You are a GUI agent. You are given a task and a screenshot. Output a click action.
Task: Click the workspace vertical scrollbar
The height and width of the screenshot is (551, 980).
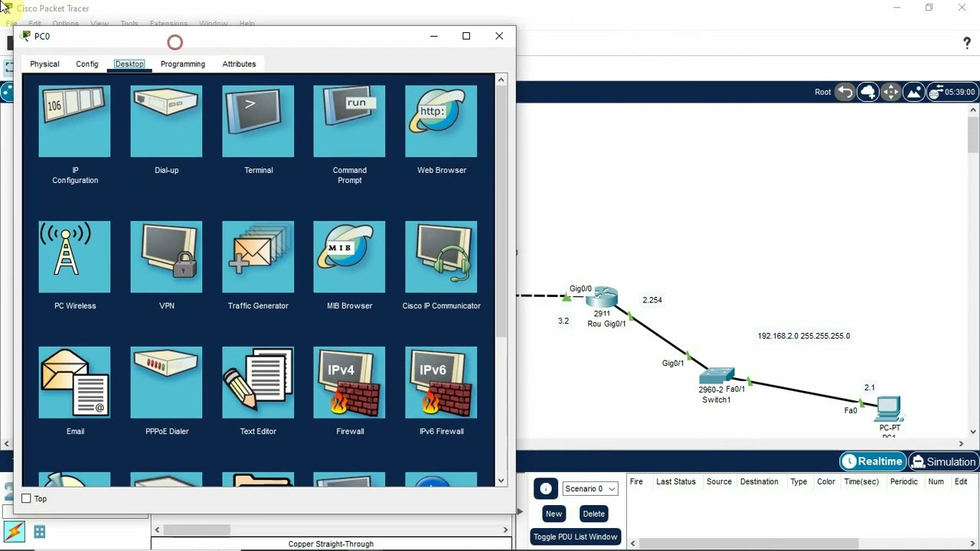coord(973,135)
